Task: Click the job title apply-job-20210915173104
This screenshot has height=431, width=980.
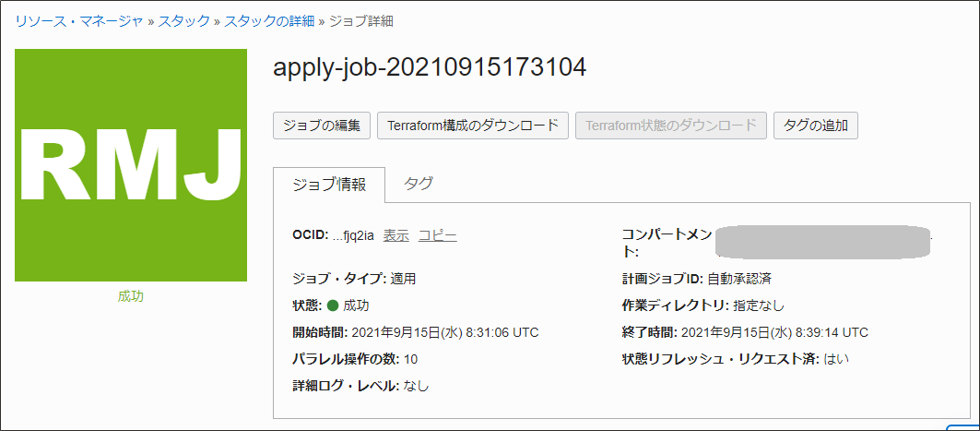Action: [430, 67]
